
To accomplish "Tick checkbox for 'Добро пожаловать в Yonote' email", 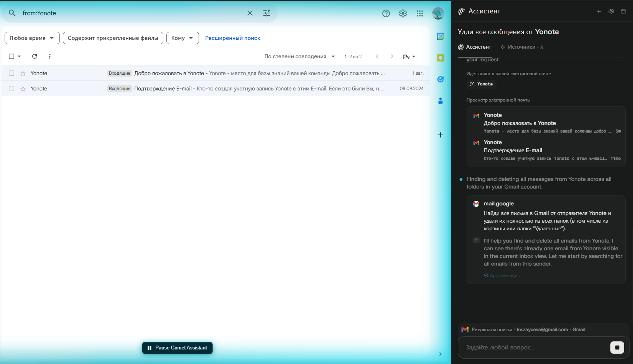I will coord(12,73).
